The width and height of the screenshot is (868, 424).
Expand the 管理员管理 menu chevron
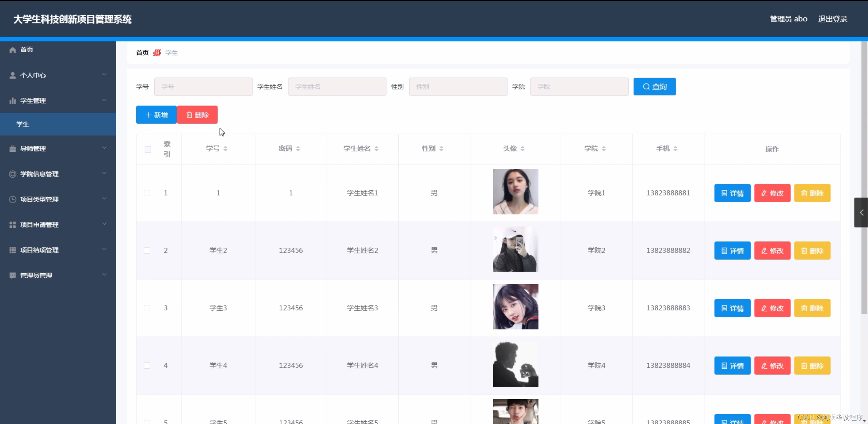(x=104, y=275)
